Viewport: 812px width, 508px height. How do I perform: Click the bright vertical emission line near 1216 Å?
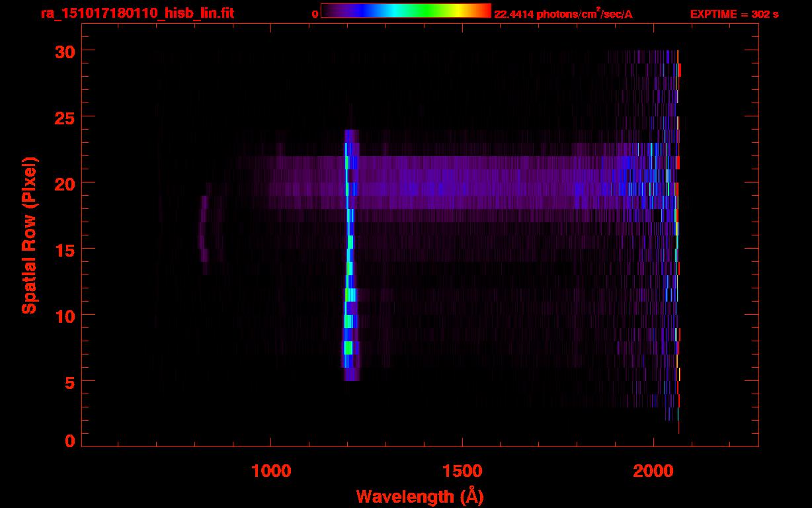pyautogui.click(x=350, y=255)
